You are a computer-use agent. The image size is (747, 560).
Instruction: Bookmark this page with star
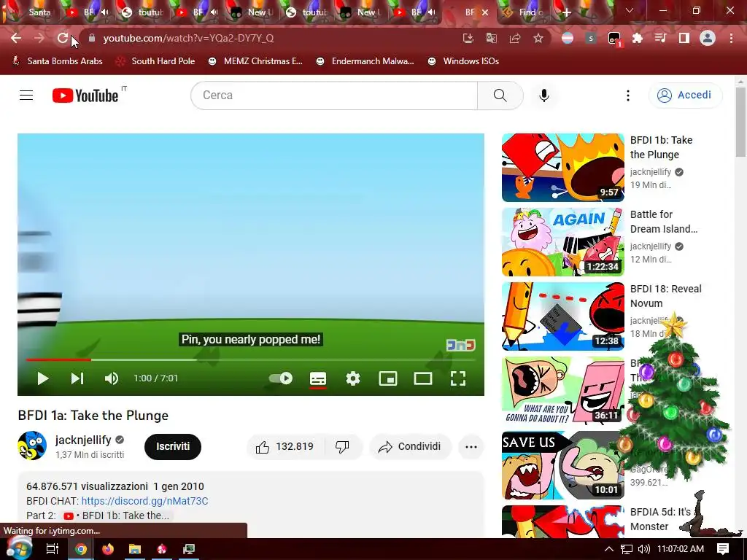(x=538, y=38)
